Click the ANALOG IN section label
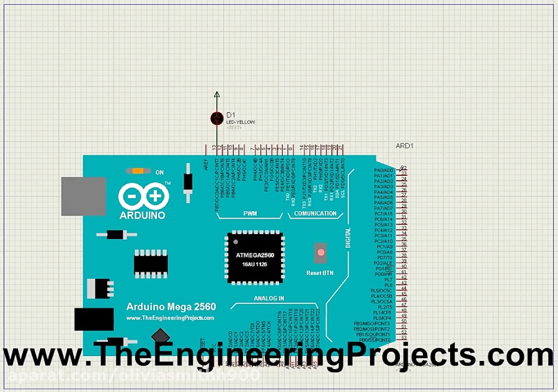The image size is (558, 392). tap(268, 298)
